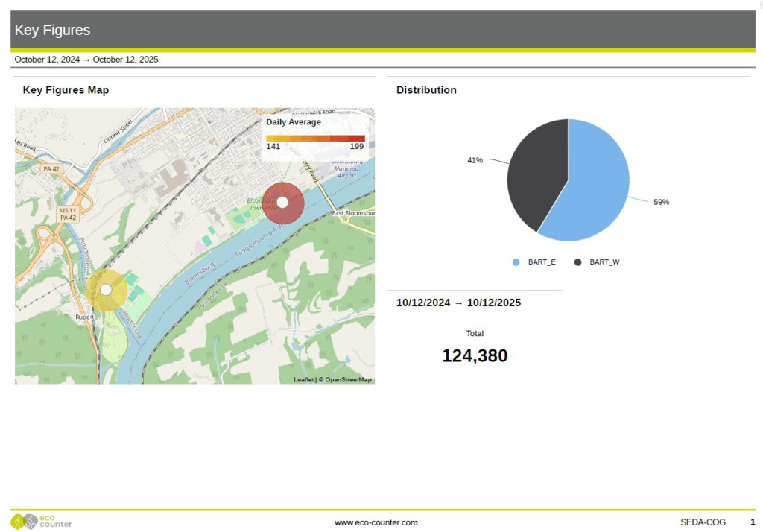Click the Distribution section heading

[426, 90]
